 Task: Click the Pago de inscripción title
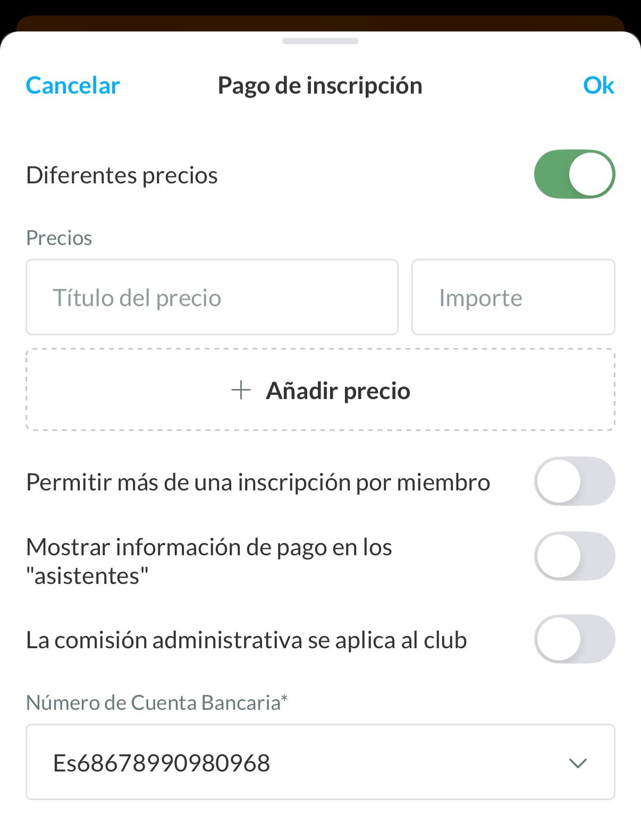click(x=320, y=86)
